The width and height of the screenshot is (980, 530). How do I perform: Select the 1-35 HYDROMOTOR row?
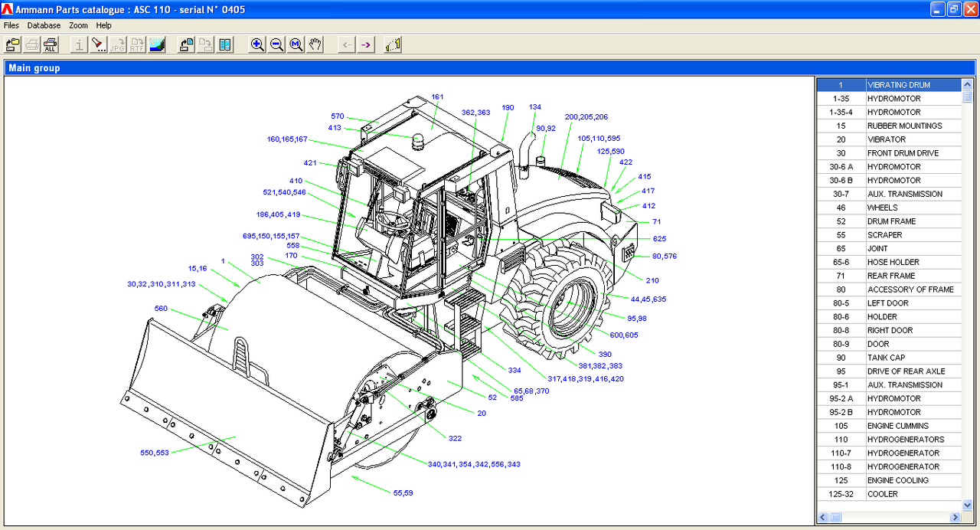pyautogui.click(x=889, y=99)
